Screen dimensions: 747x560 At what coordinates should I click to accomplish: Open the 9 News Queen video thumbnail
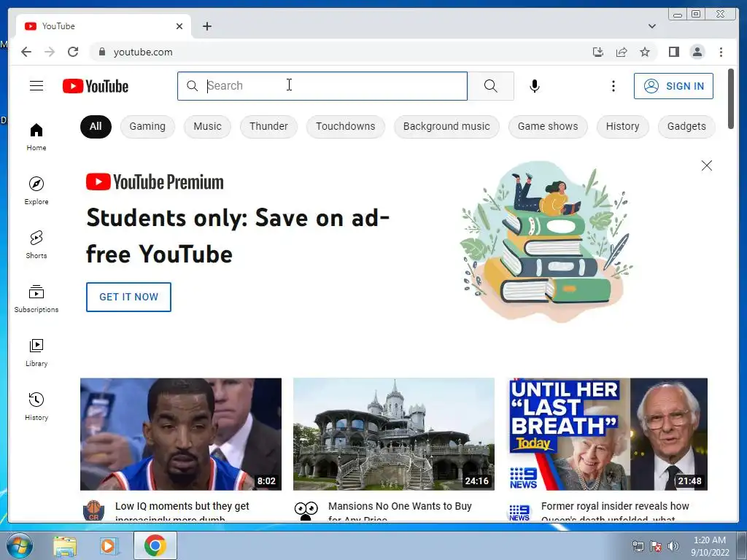click(608, 434)
